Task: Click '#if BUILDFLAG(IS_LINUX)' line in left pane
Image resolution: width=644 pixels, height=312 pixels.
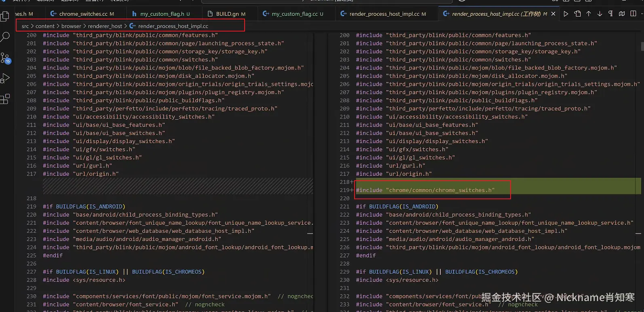Action: pyautogui.click(x=124, y=272)
